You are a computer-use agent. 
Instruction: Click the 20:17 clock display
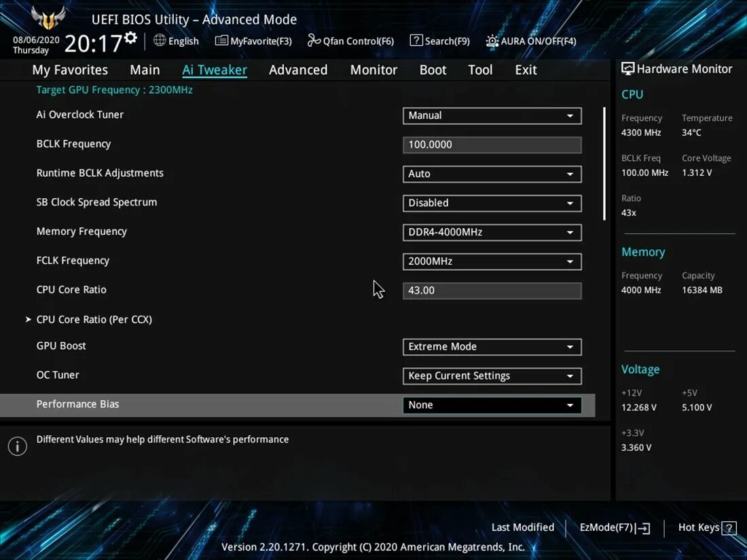(x=94, y=44)
